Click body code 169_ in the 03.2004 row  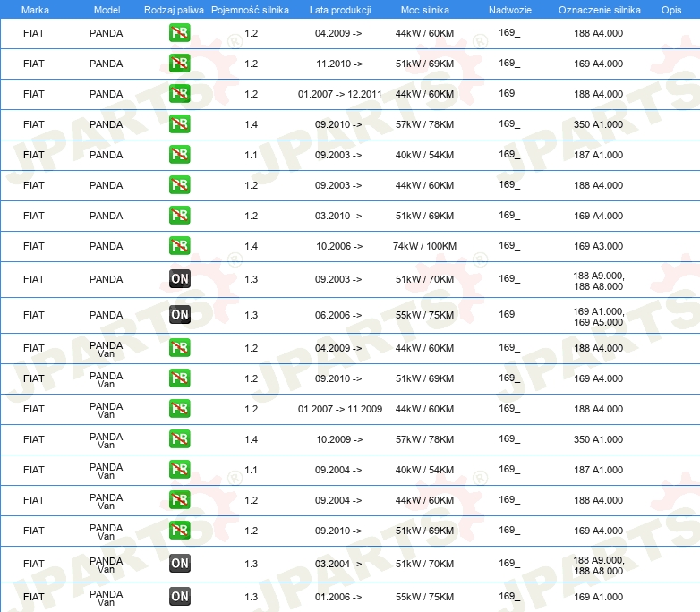coord(509,563)
